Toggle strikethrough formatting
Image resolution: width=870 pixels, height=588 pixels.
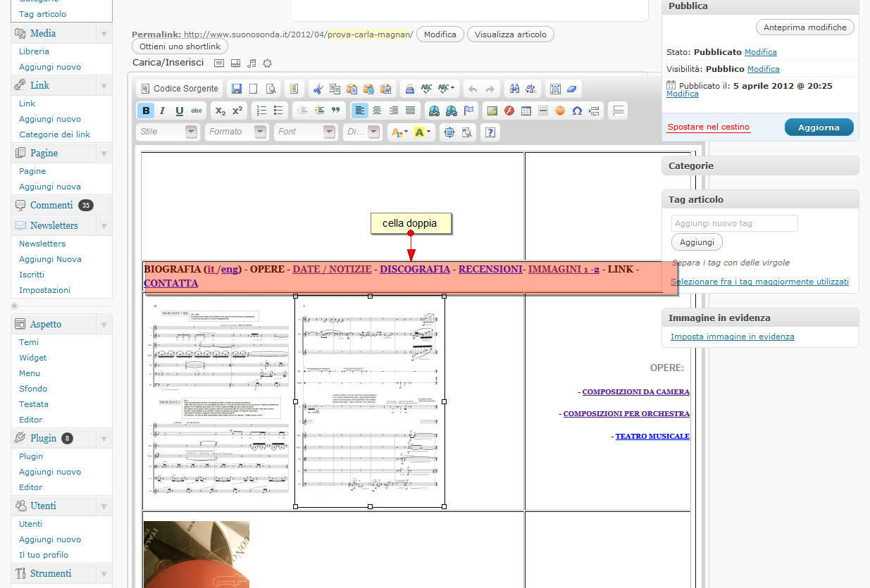coord(197,111)
